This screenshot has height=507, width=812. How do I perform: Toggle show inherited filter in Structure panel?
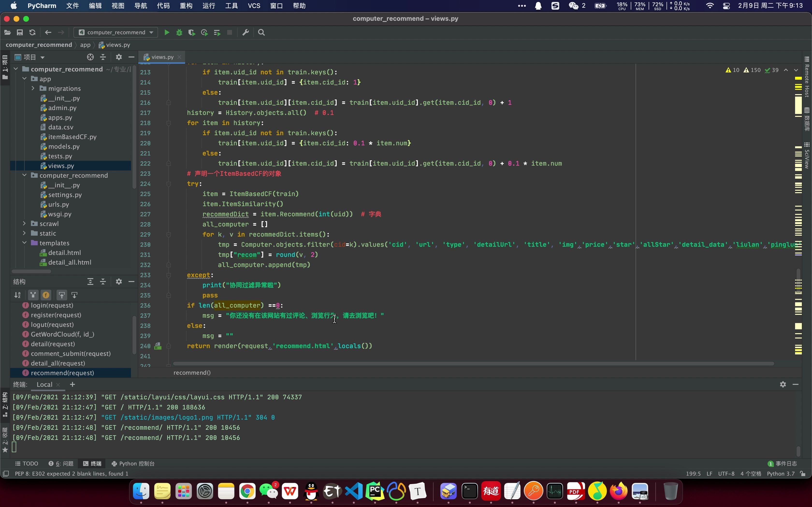point(33,295)
